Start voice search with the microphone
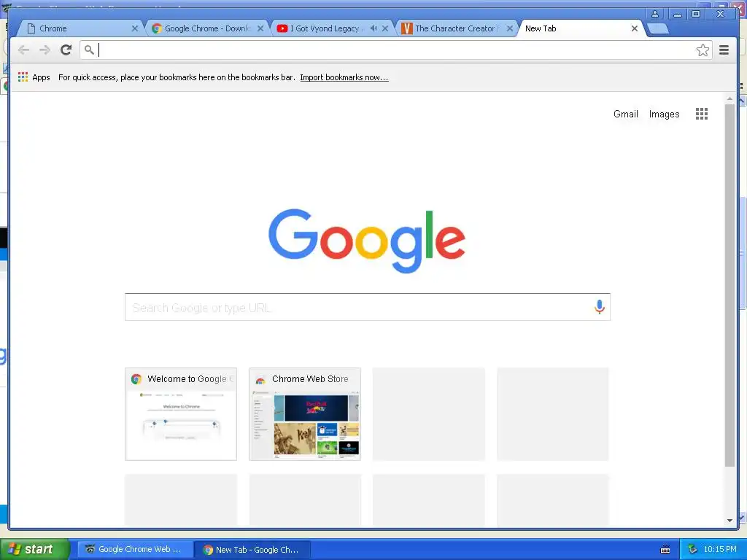 (600, 307)
